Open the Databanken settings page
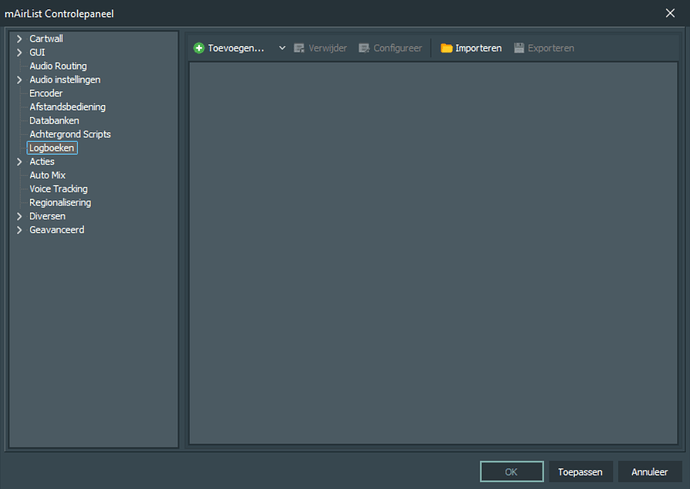This screenshot has width=690, height=489. (x=54, y=121)
